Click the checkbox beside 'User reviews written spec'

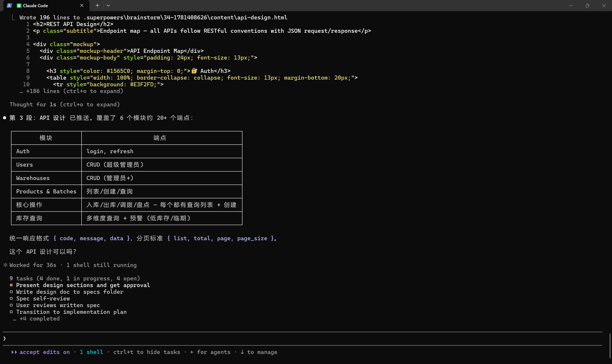11,305
